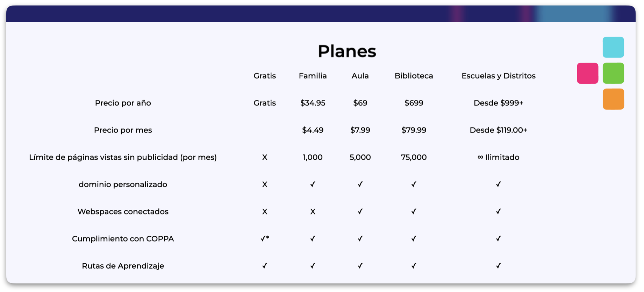Click Escuelas y Distritos Rutas de Aprendizaje checkmark
Viewport: 644px width, 292px height.
[x=498, y=266]
